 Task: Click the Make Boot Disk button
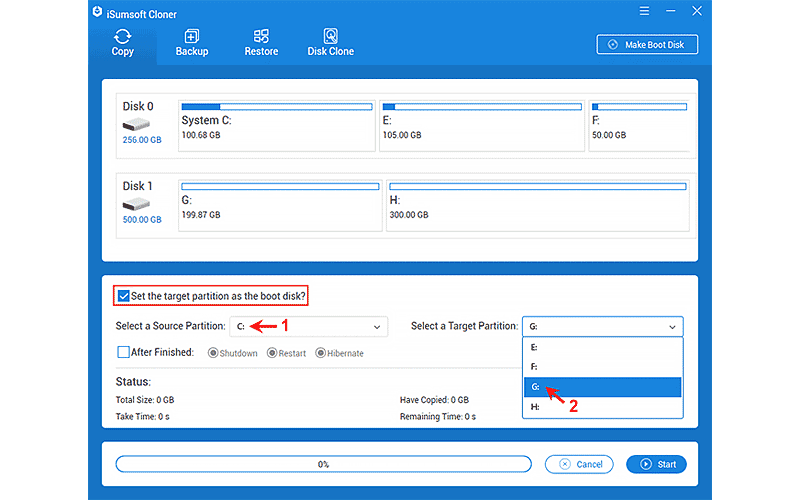[647, 44]
